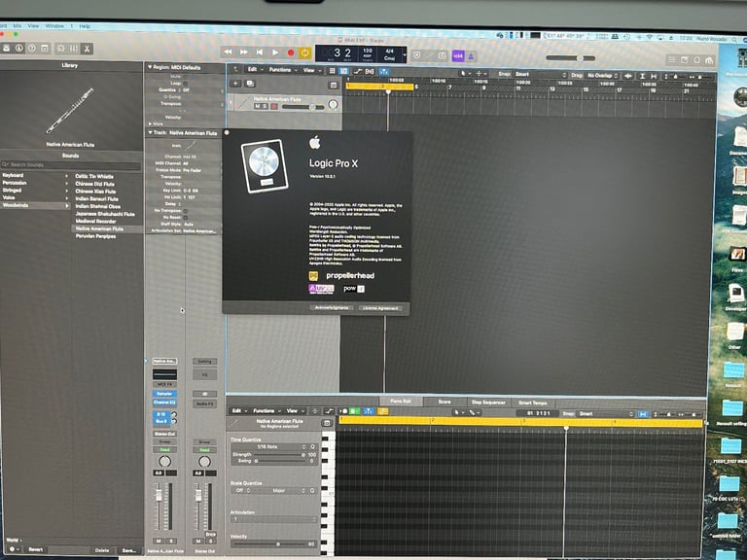Go to beginning with transport button
Viewport: 747px width, 560px height.
(x=259, y=52)
